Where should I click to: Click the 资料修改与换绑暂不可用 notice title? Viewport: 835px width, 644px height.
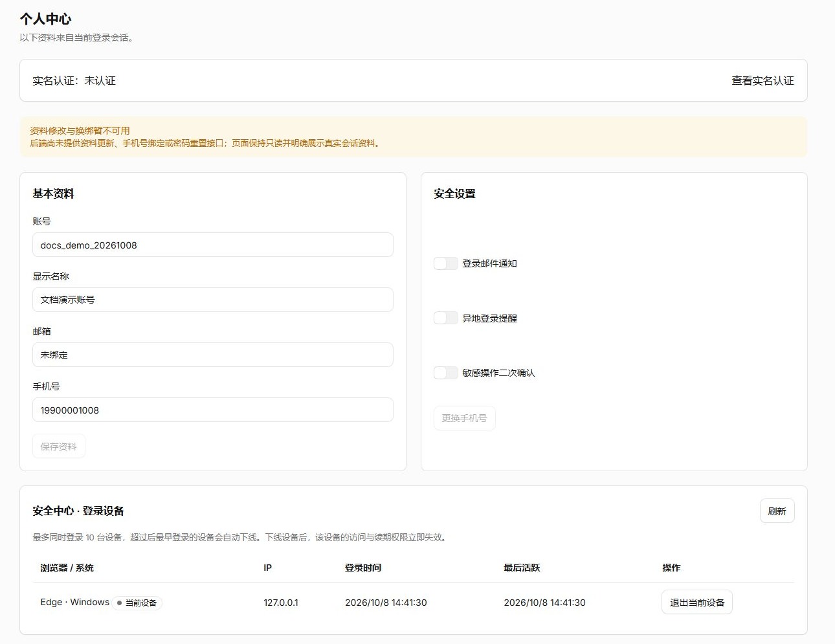pyautogui.click(x=80, y=131)
